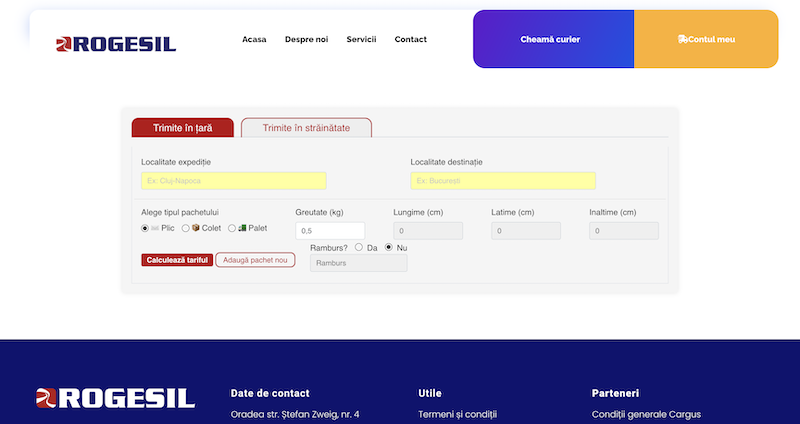Focus the Localitate destinație input field
This screenshot has width=800, height=424.
tap(502, 181)
